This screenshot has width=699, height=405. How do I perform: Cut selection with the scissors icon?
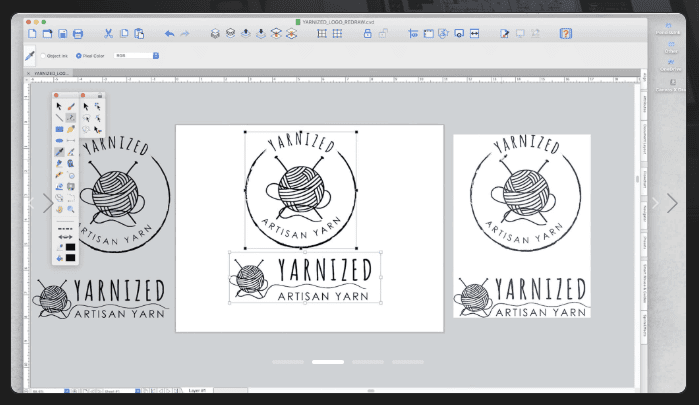[108, 34]
